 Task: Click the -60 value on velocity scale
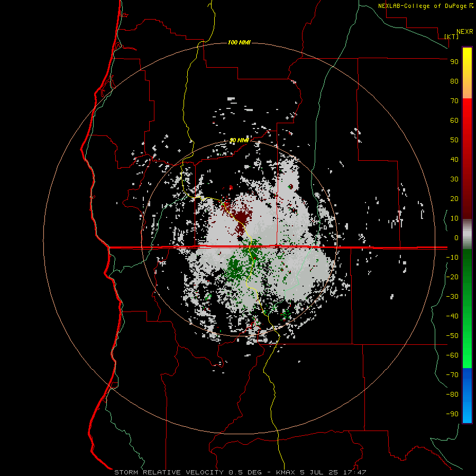(452, 355)
